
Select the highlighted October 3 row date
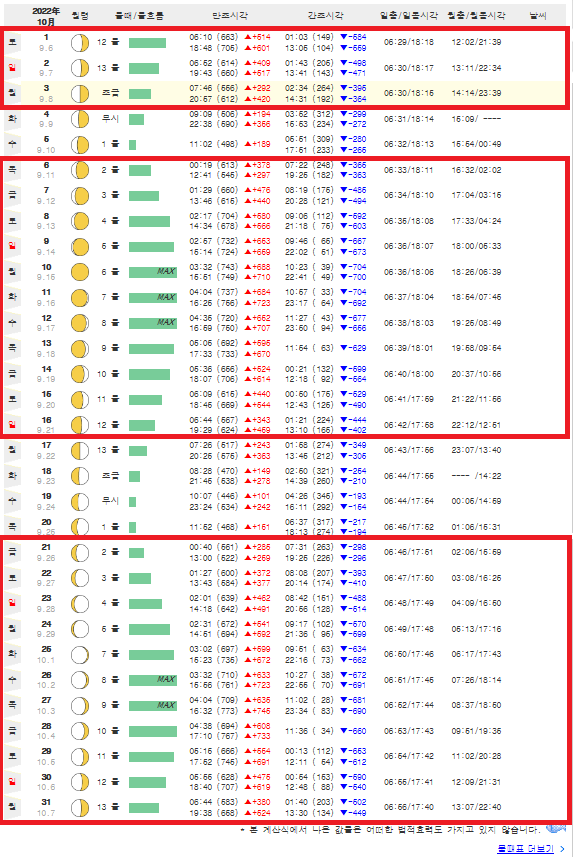[x=46, y=93]
